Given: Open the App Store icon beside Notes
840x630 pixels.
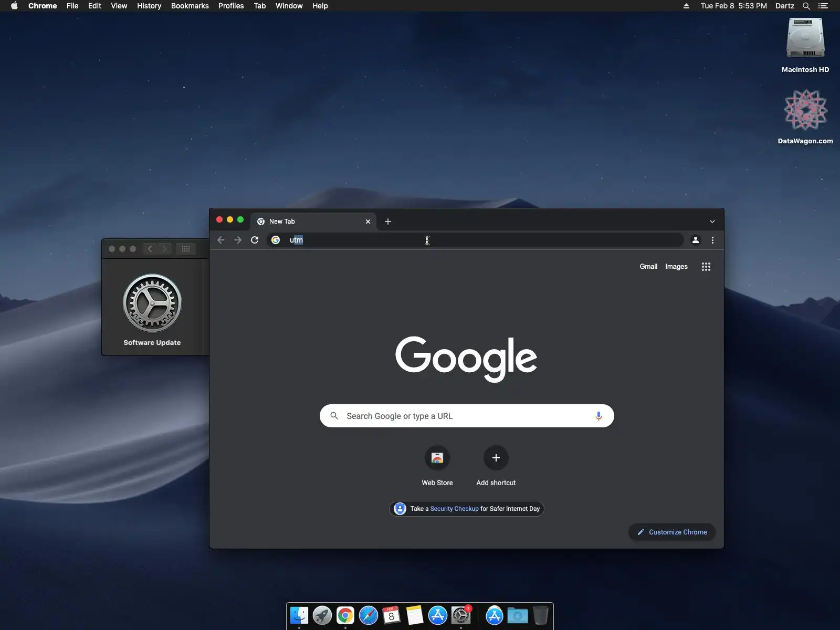Looking at the screenshot, I should pyautogui.click(x=438, y=615).
